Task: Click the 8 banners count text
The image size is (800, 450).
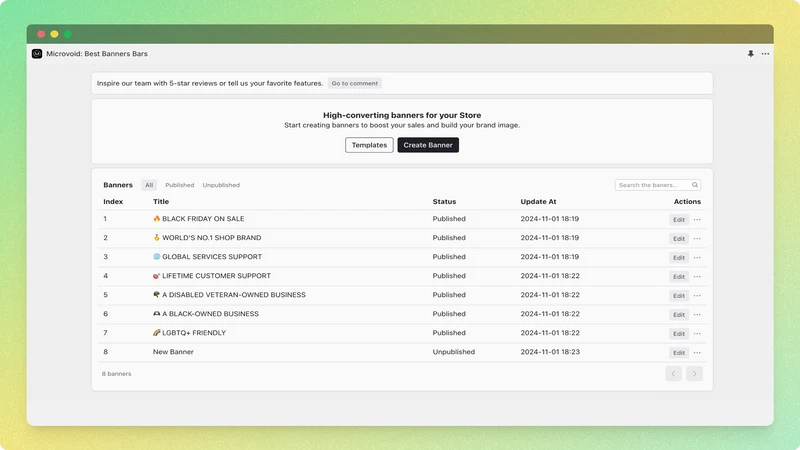Action: pos(116,373)
